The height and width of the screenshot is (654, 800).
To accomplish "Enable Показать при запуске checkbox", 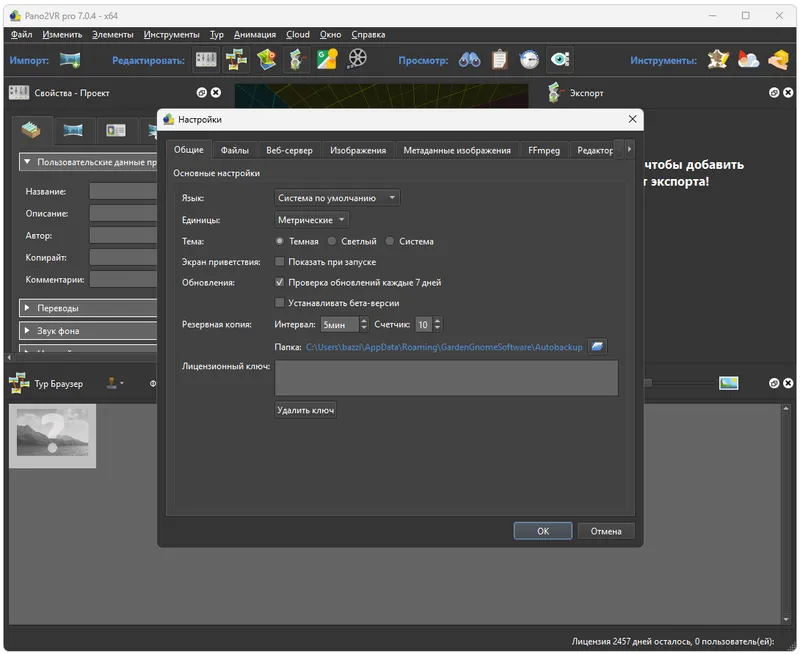I will (x=280, y=262).
